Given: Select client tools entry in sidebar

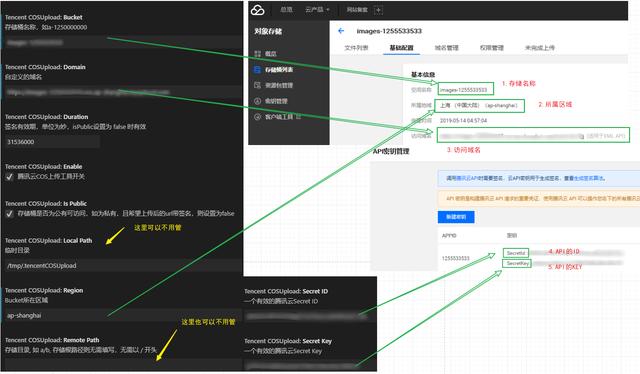Looking at the screenshot, I should [x=279, y=117].
